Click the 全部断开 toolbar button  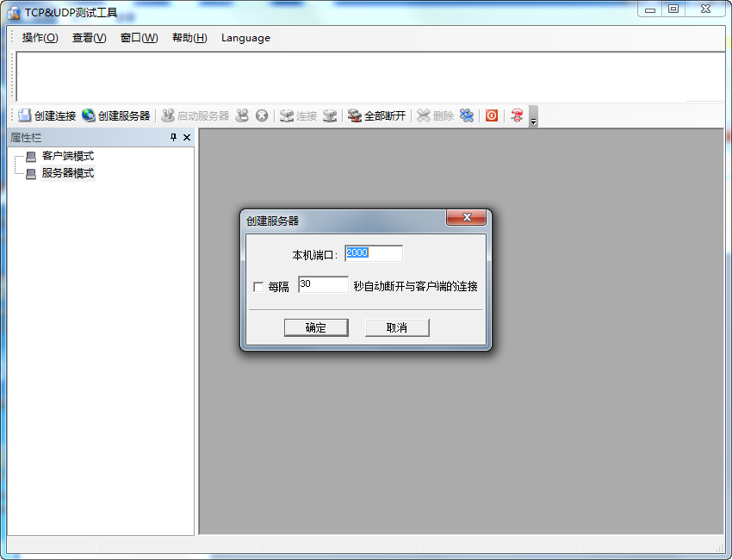[376, 115]
